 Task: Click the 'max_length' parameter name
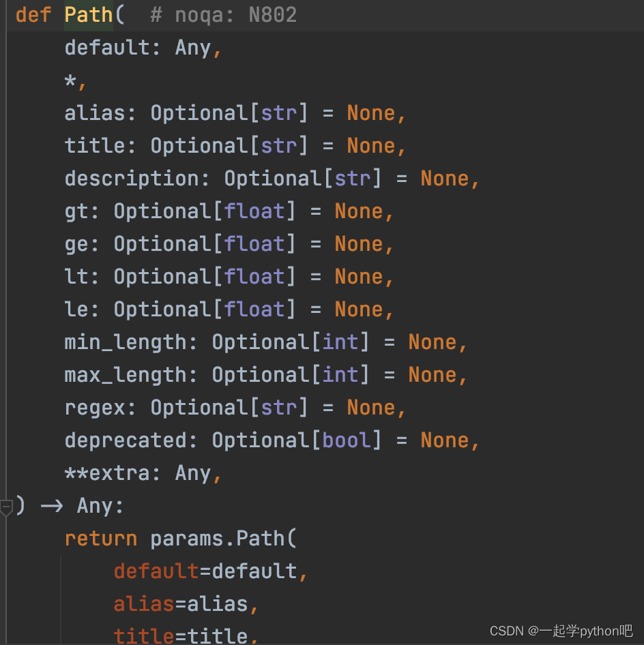tap(125, 375)
